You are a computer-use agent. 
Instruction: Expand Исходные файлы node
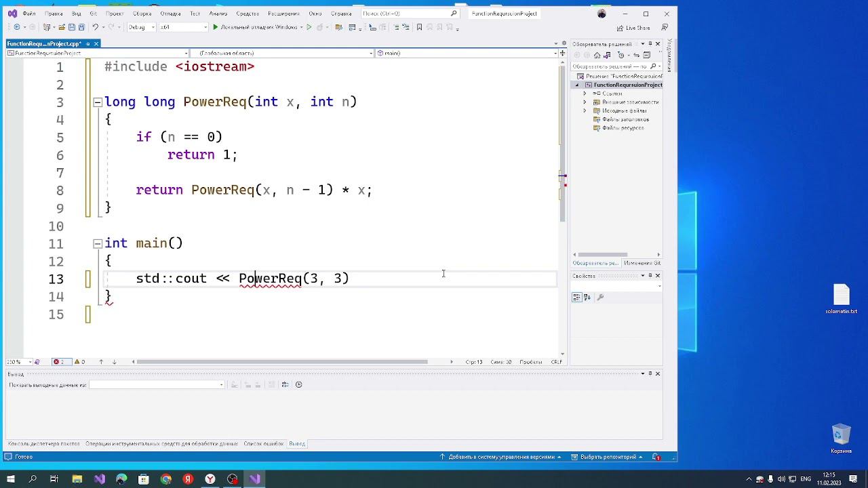585,110
